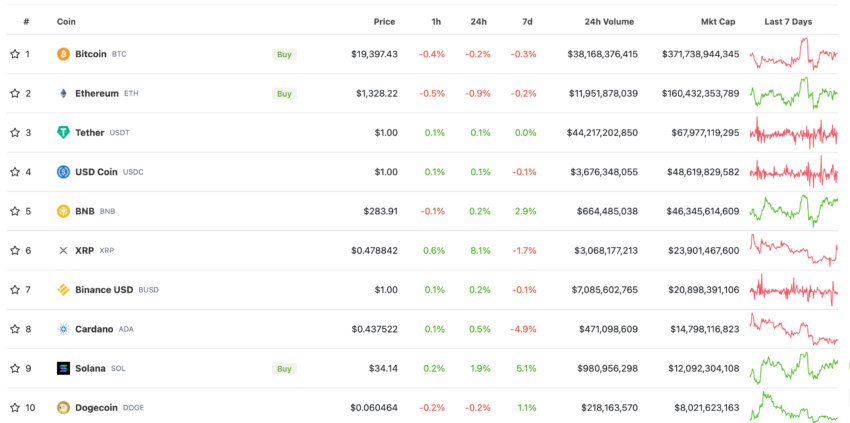Click XRP 24h change 8.1%
850x423 pixels.
(481, 251)
